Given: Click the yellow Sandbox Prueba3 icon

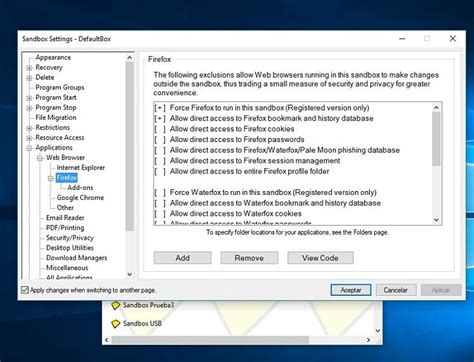Looking at the screenshot, I should click(x=115, y=305).
